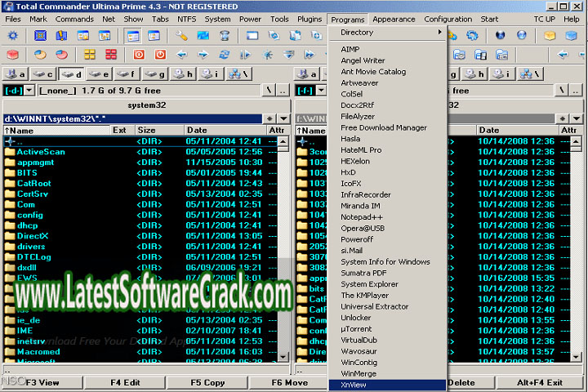Click the yellow exclamation mark icon
Viewport: 588px width, 392px height.
coord(61,36)
